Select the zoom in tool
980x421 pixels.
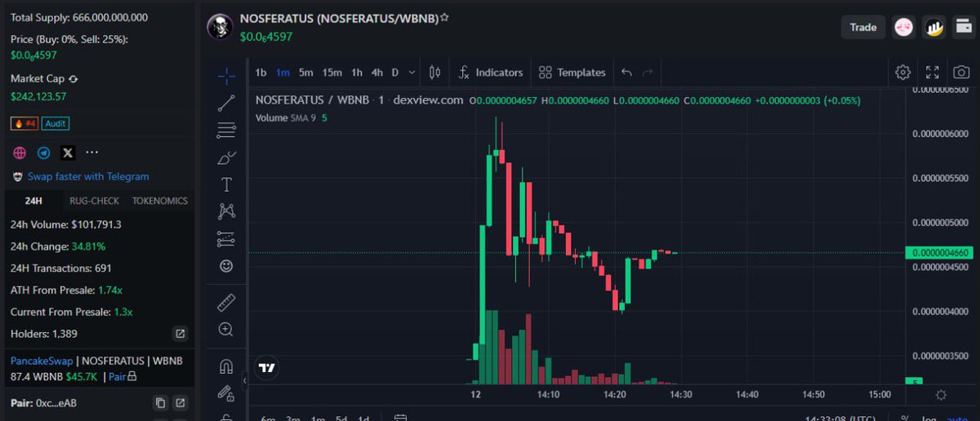click(226, 330)
